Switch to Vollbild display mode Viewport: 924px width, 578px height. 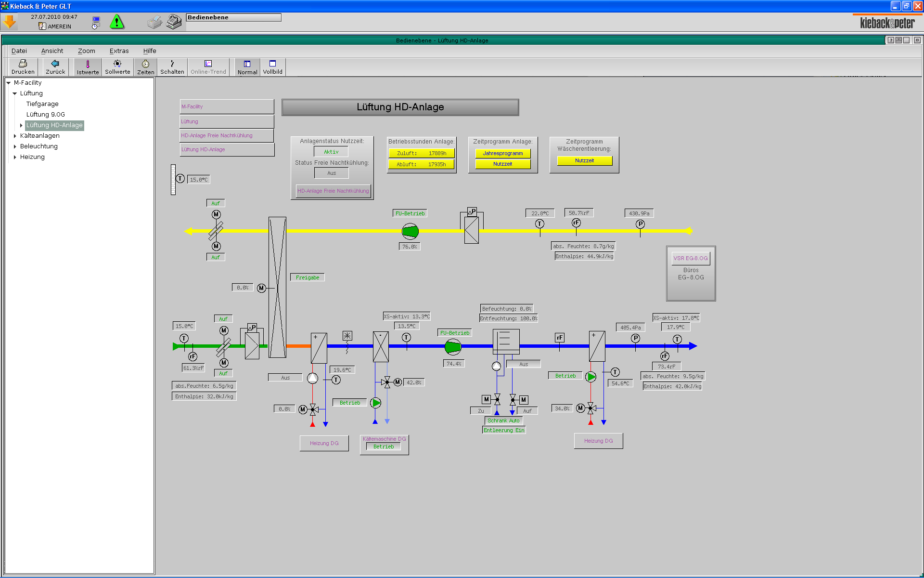[x=272, y=67]
